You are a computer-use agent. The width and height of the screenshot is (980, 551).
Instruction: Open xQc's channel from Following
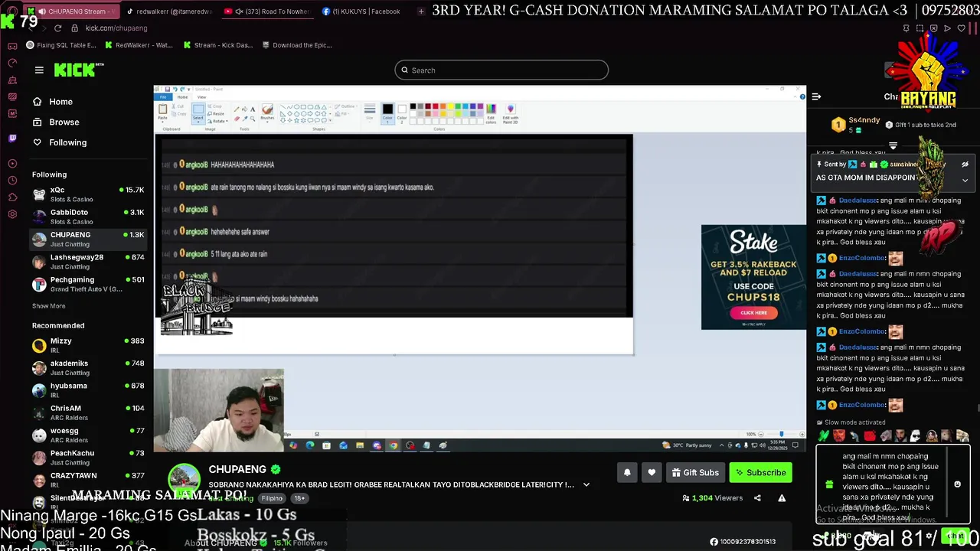pyautogui.click(x=88, y=194)
